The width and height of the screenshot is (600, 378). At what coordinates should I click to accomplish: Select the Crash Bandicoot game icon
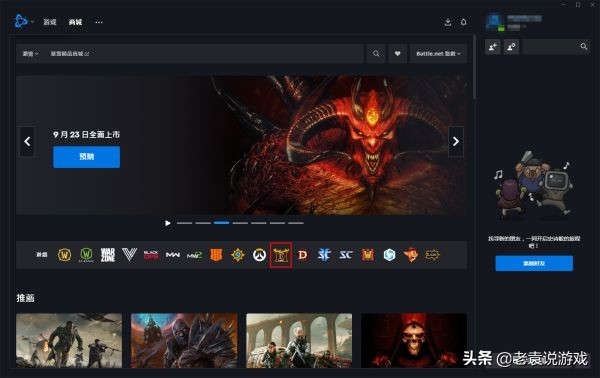click(411, 255)
